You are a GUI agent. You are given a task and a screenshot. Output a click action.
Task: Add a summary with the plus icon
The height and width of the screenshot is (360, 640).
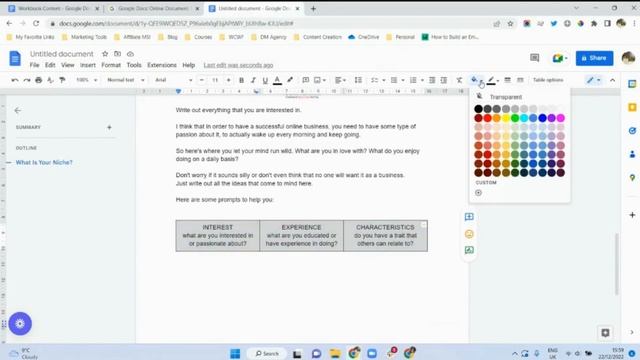(109, 127)
